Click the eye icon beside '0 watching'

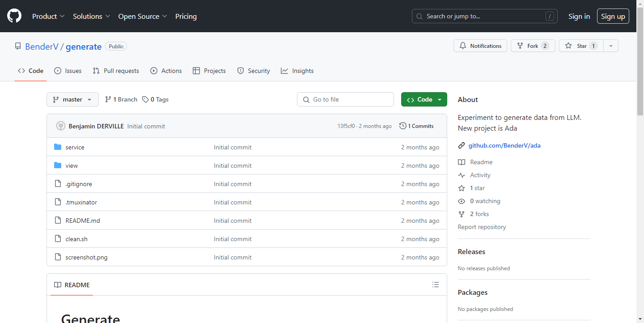(x=462, y=201)
